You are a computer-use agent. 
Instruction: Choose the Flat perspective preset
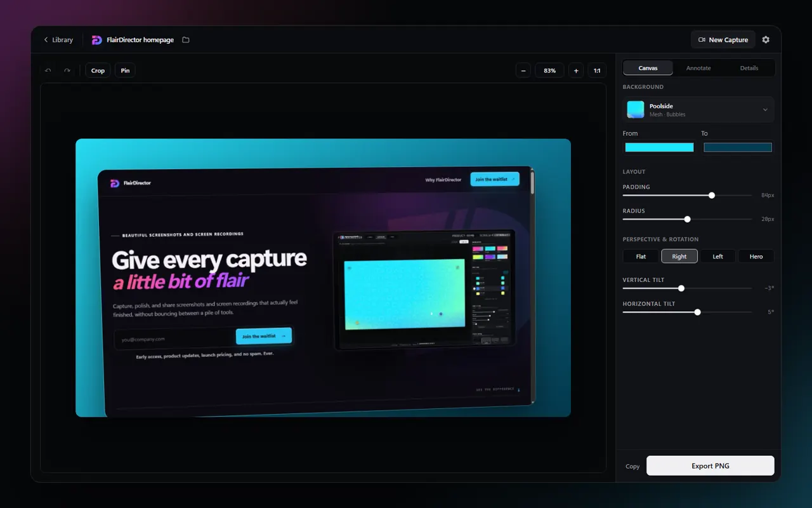click(641, 256)
